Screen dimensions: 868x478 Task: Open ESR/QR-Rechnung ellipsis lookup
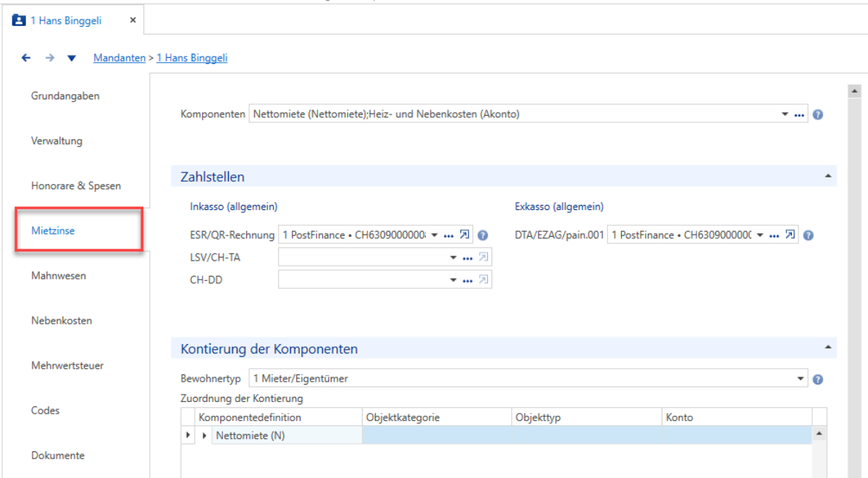448,235
